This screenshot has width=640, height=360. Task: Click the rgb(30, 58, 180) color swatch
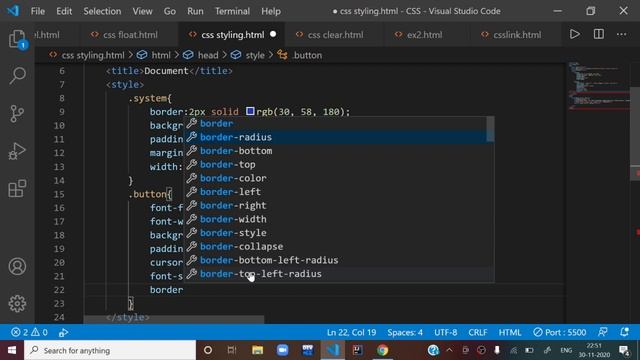pyautogui.click(x=250, y=111)
